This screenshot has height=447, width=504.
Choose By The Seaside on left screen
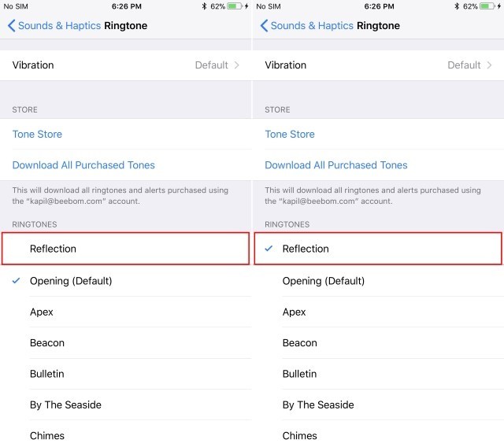pos(125,405)
